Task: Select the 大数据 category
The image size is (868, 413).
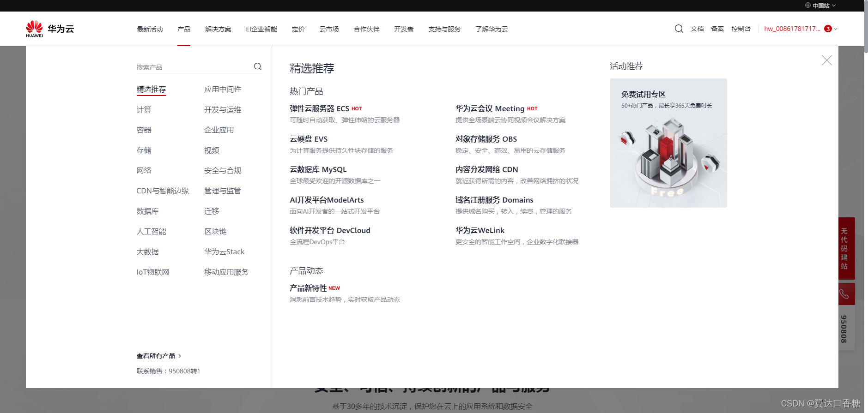Action: [147, 252]
